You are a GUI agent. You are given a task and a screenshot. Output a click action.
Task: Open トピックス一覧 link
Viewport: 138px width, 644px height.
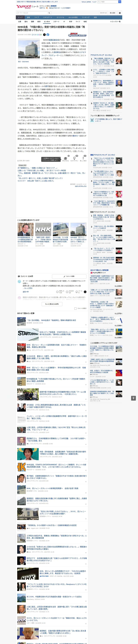pyautogui.click(x=115, y=21)
